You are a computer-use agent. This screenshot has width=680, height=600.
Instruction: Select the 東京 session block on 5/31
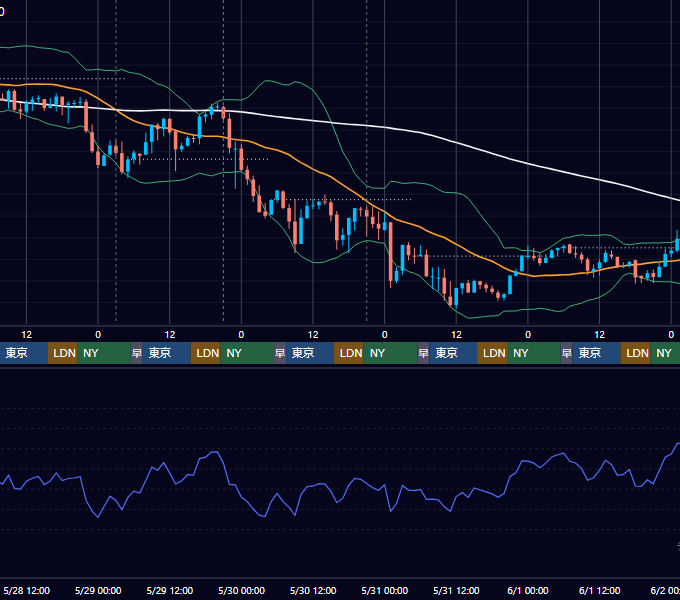453,353
